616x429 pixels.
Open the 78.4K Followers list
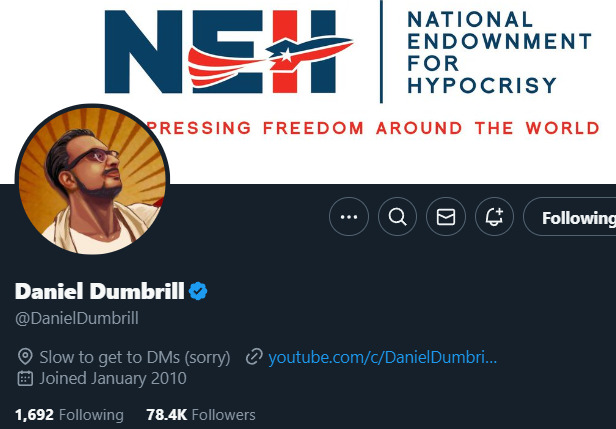click(x=200, y=414)
